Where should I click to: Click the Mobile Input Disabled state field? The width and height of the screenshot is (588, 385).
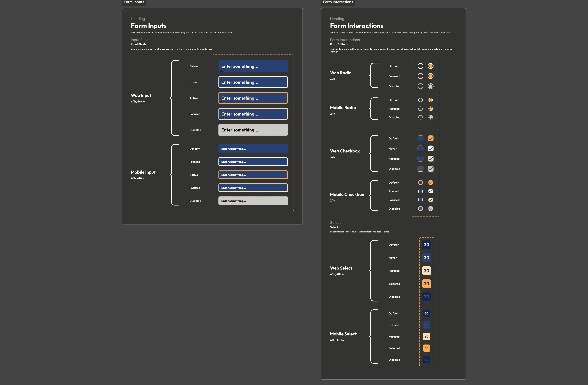253,201
